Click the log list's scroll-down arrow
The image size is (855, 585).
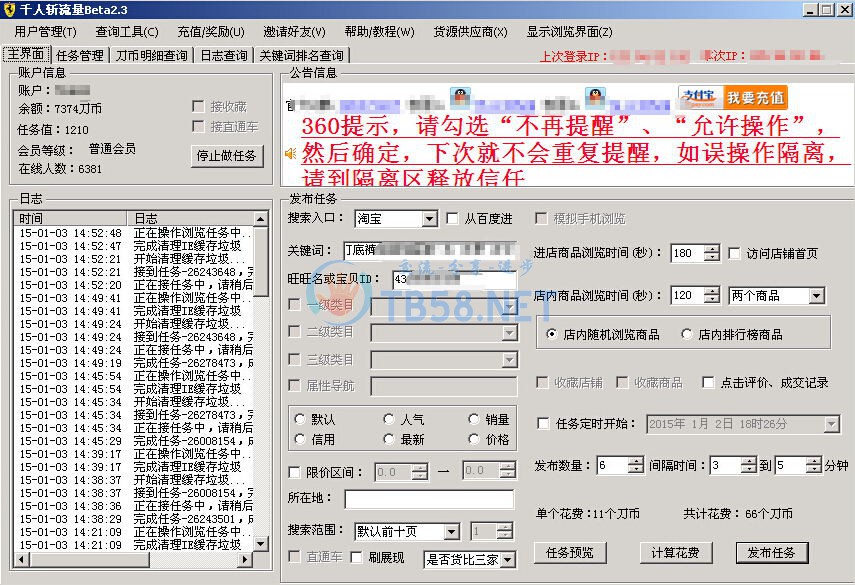tap(261, 544)
